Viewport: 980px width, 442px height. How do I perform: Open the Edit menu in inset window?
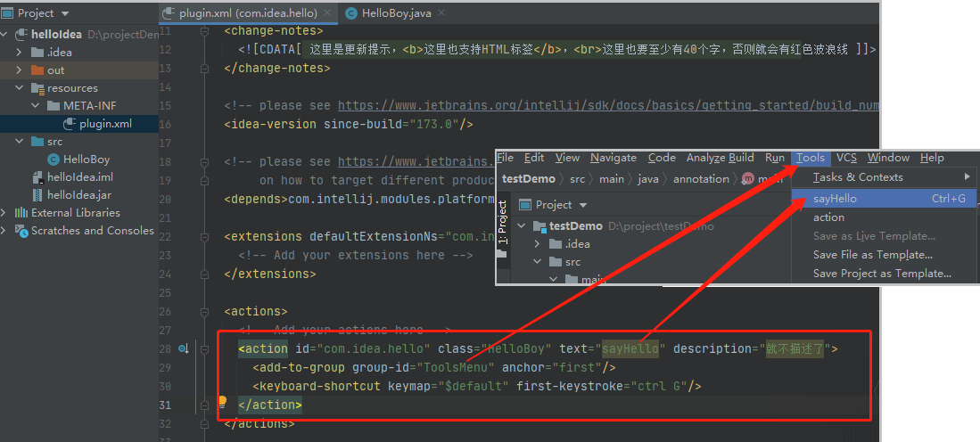pyautogui.click(x=534, y=158)
